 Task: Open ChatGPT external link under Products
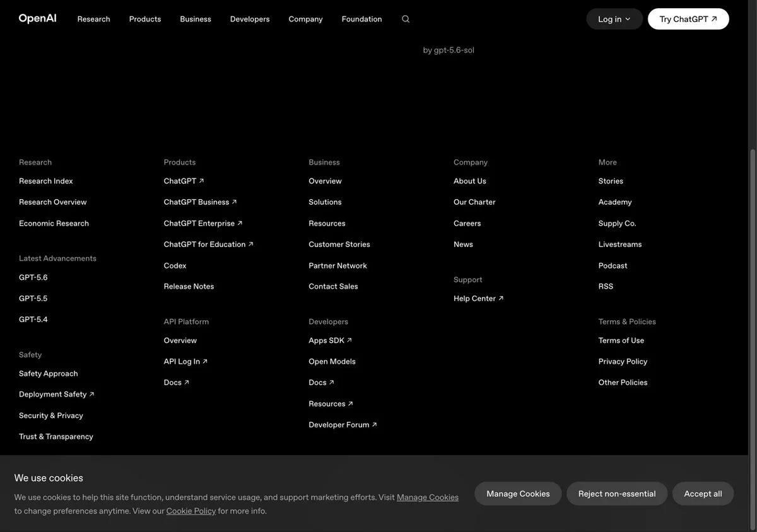coord(184,181)
